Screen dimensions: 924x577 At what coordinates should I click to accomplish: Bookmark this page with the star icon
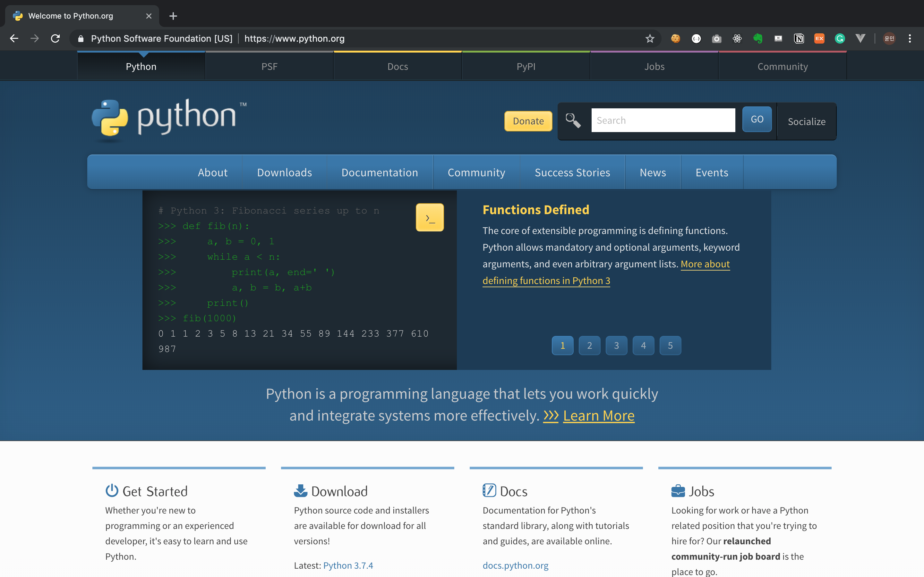[650, 38]
